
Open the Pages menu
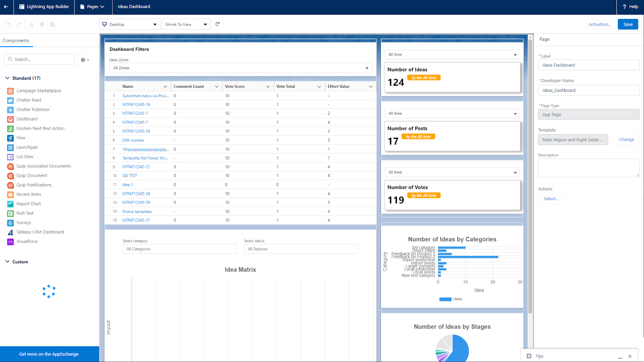coord(92,7)
